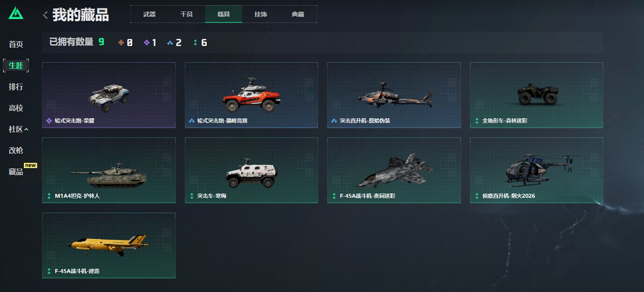
Task: Click the purple rarity diamond counter icon
Action: [x=147, y=43]
